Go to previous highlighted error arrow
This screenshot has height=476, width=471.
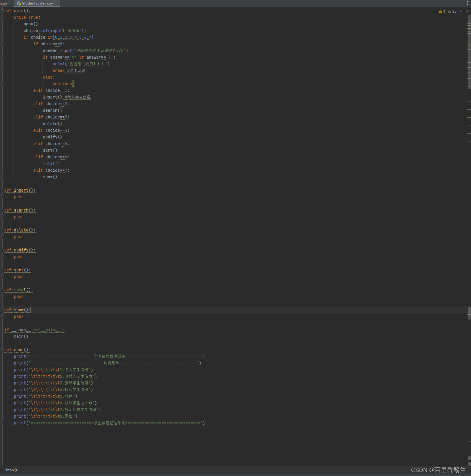pos(461,11)
